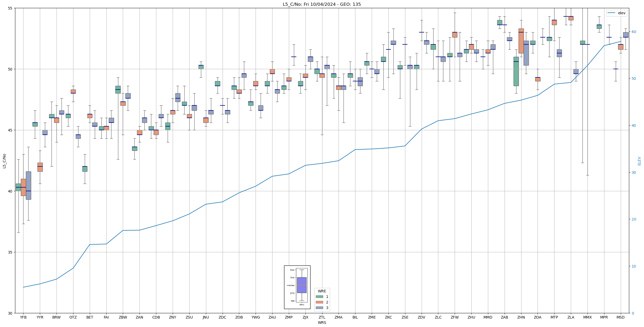Viewport: 644px width, 327px height.
Task: Click the ZKC x-axis label
Action: pyautogui.click(x=388, y=317)
